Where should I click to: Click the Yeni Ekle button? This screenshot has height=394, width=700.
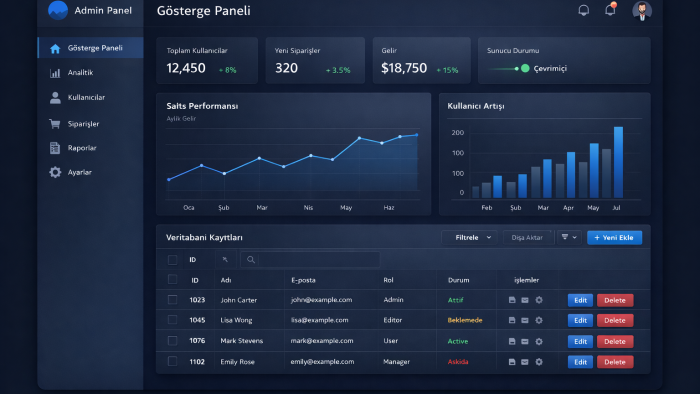click(x=614, y=237)
